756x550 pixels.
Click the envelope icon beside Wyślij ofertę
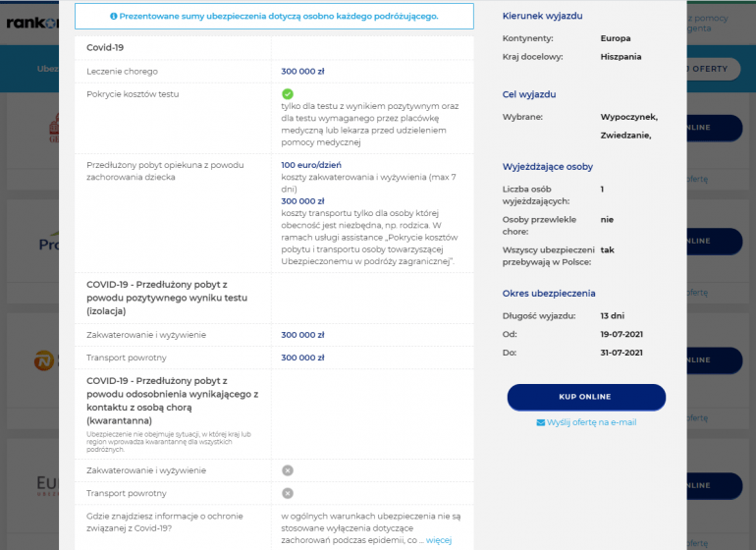tap(540, 422)
